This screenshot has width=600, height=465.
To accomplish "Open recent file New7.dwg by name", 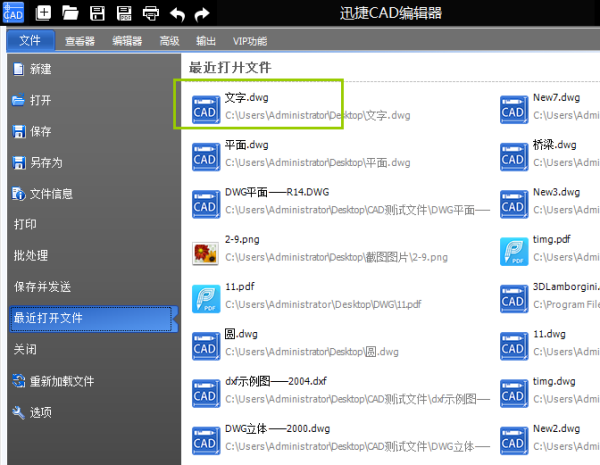I will click(557, 98).
